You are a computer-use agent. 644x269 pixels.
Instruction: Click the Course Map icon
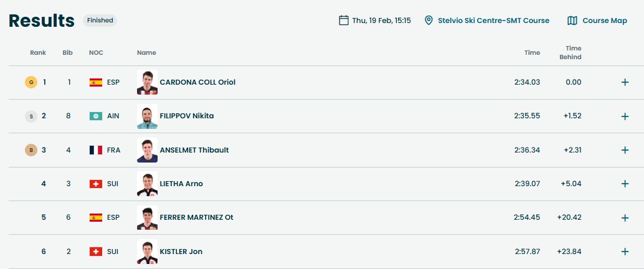pos(572,21)
